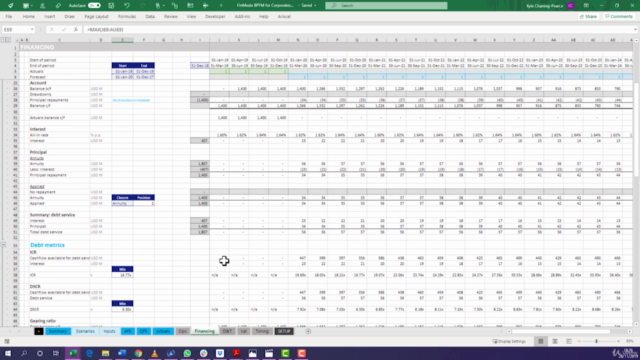Open the File menu
Viewport: 640px width, 360px height.
[x=9, y=17]
